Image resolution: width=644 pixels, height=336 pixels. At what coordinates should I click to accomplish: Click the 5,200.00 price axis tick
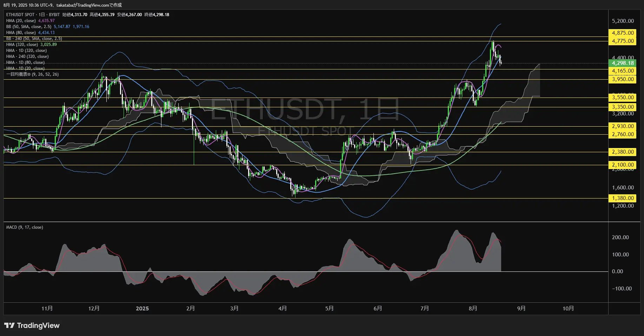tap(623, 21)
